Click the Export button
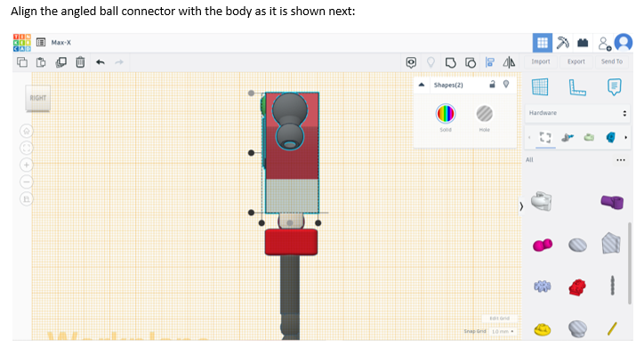The image size is (644, 354). coord(576,61)
